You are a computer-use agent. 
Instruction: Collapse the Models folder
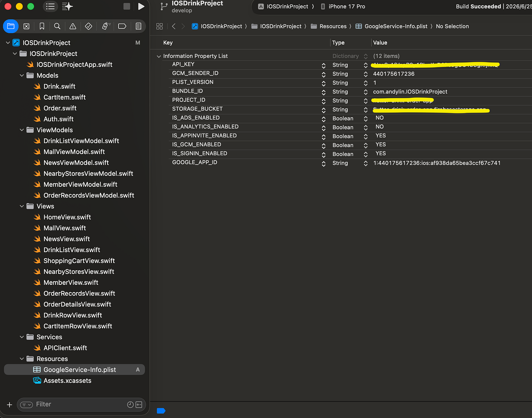click(x=22, y=75)
